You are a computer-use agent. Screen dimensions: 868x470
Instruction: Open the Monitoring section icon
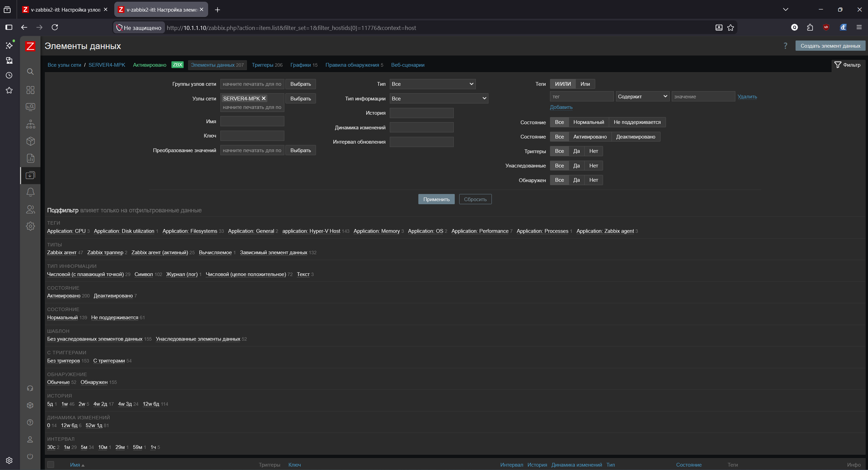pos(30,107)
